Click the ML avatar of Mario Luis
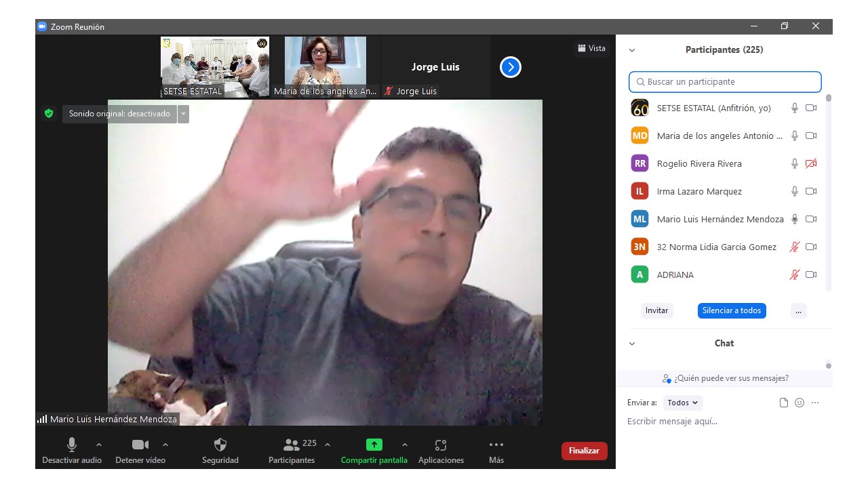868x488 pixels. (639, 219)
